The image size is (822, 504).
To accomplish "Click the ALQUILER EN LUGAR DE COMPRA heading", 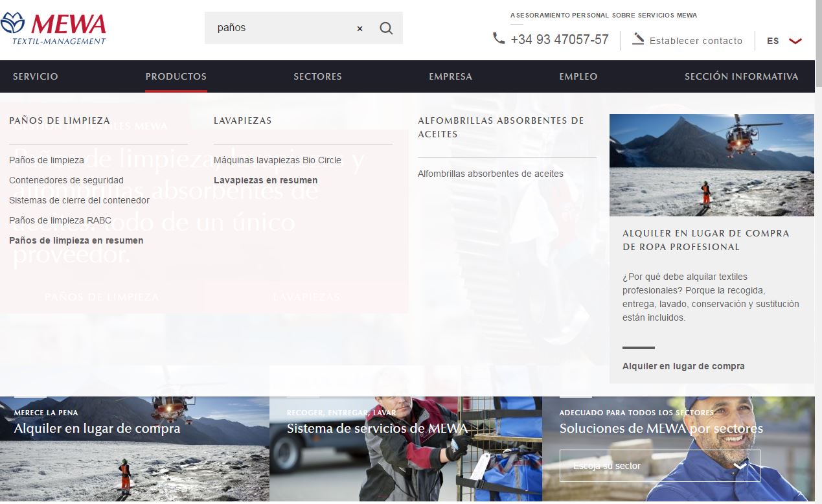I will click(x=706, y=240).
